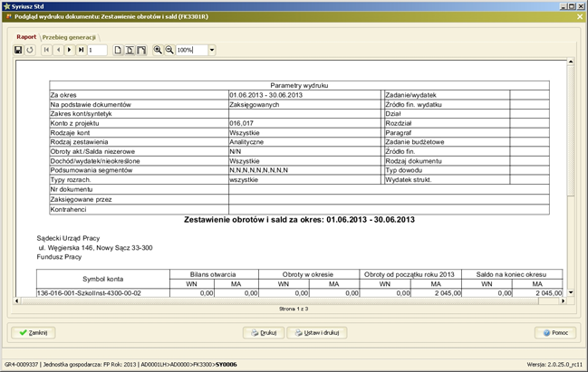
Task: Click the 'Źródło fin. wydatku' label
Action: [x=413, y=104]
